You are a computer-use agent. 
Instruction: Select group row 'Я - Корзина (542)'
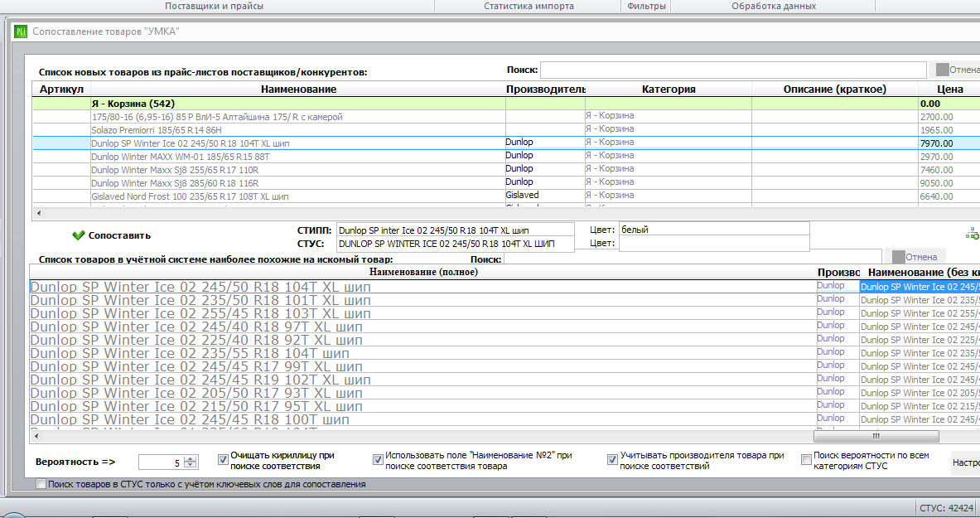click(x=506, y=104)
